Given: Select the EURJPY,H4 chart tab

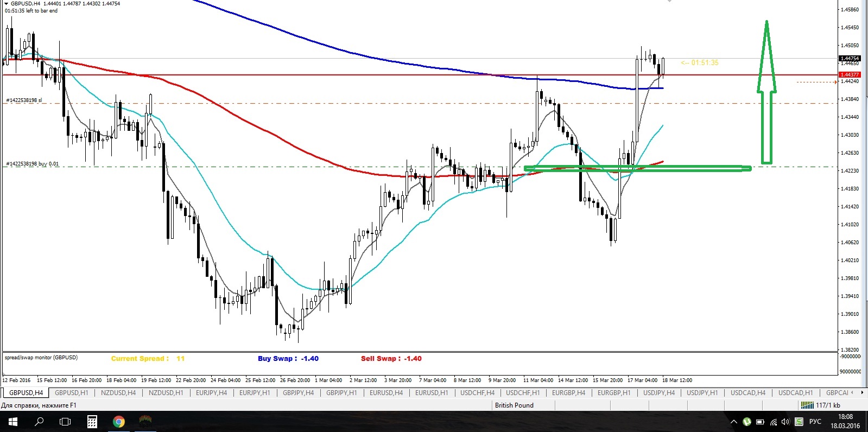Looking at the screenshot, I should [x=211, y=392].
